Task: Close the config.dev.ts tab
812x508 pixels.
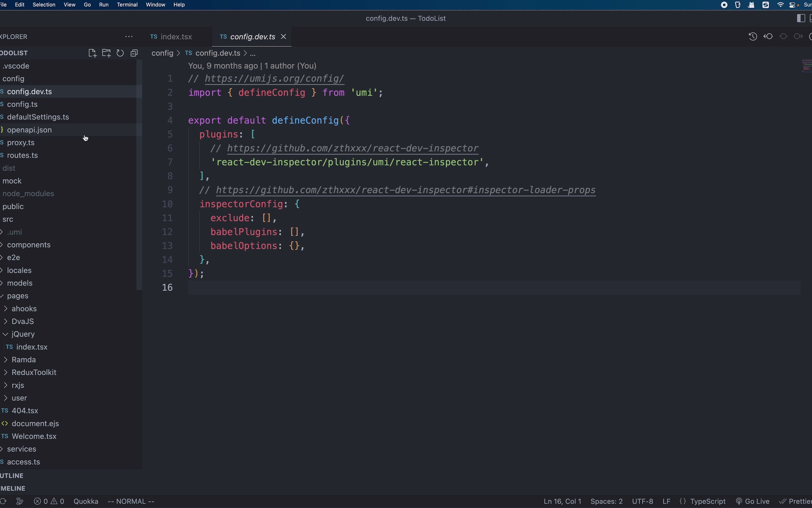Action: 284,37
